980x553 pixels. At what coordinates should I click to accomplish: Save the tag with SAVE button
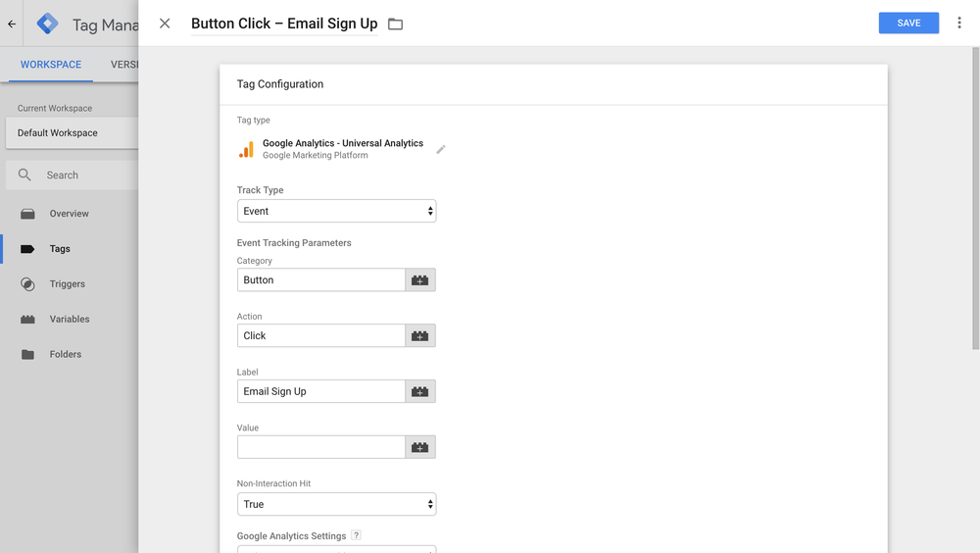coord(908,24)
